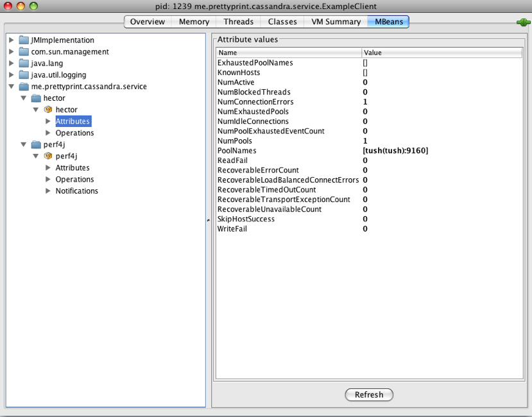532x417 pixels.
Task: Select the RecoverableTimedOutCount attribute name
Action: click(x=267, y=190)
